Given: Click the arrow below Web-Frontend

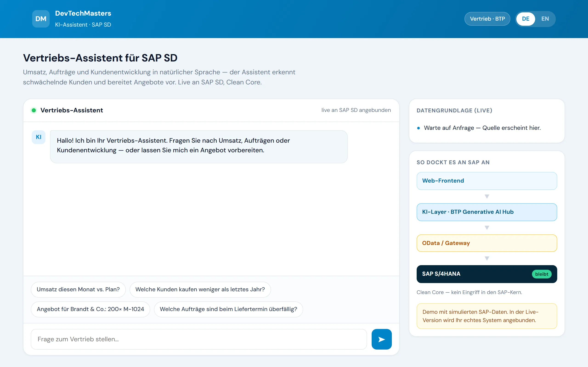Looking at the screenshot, I should 487,196.
